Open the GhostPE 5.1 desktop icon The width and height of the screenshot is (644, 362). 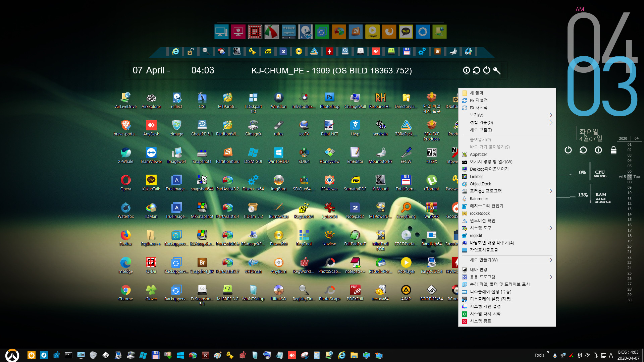pos(202,128)
